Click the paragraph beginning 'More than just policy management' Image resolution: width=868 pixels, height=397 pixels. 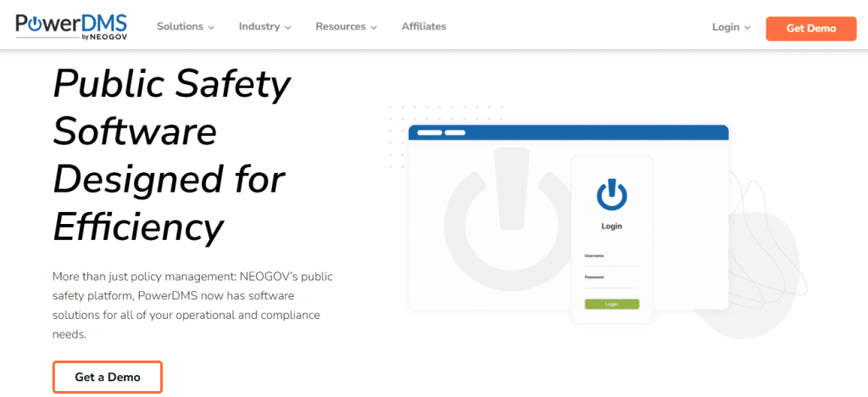pyautogui.click(x=192, y=305)
